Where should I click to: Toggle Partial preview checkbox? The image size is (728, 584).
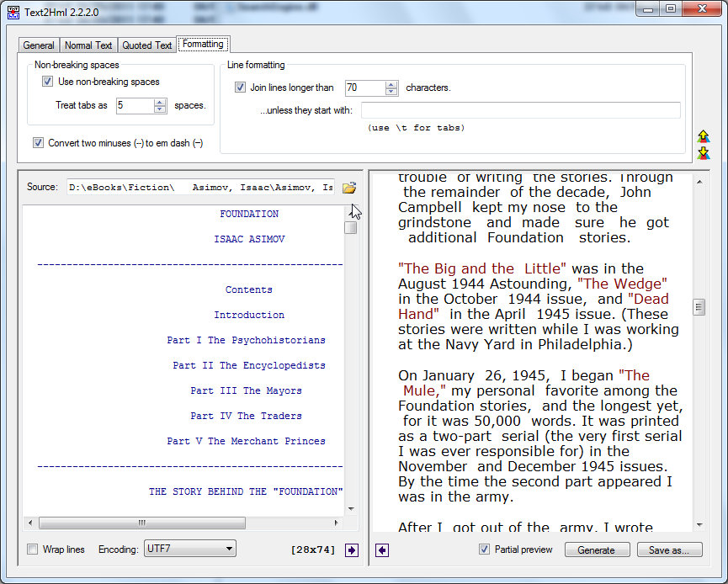coord(484,549)
